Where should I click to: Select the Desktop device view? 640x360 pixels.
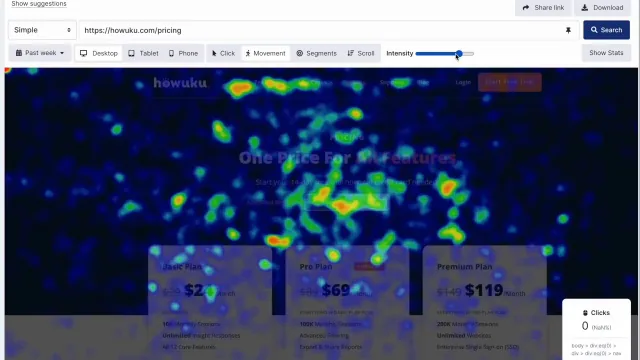[99, 53]
